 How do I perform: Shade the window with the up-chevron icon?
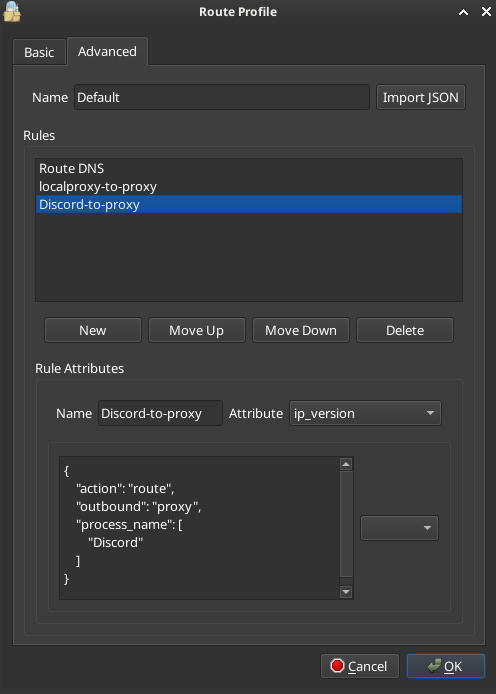(x=463, y=12)
